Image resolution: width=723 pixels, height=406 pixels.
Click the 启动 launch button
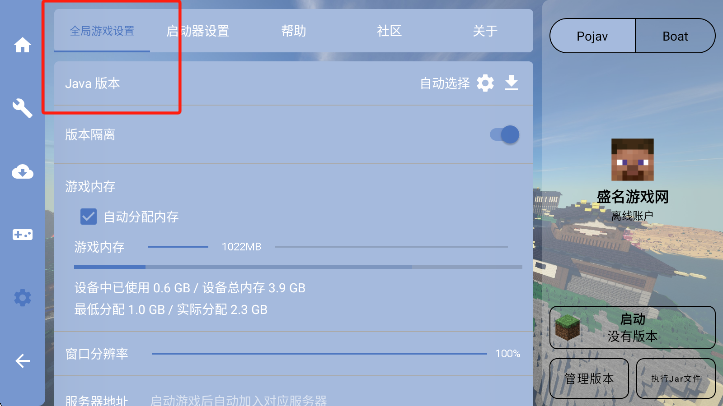632,327
